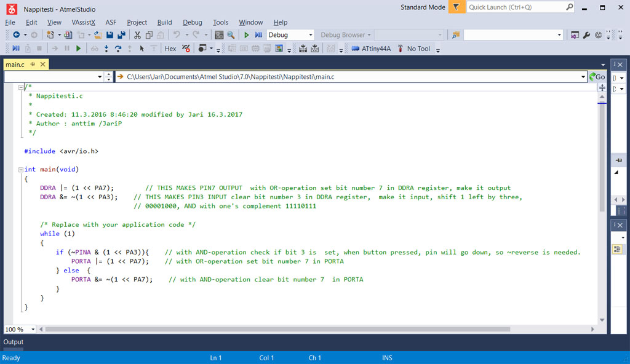
Task: Open the Help menu
Action: pos(281,23)
